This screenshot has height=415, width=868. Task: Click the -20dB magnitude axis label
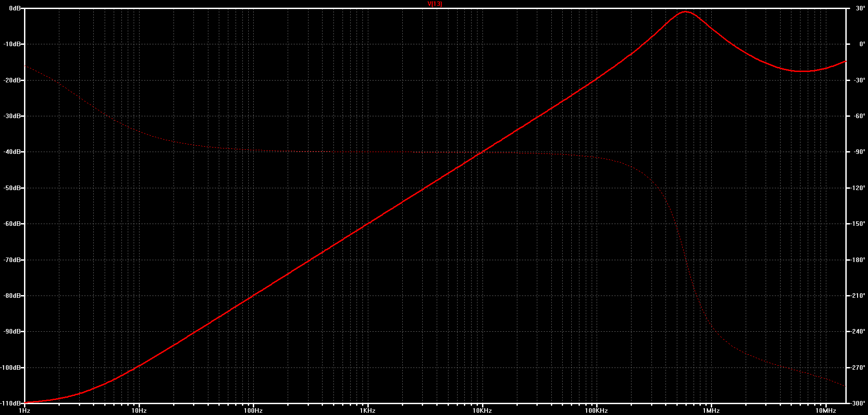pyautogui.click(x=13, y=80)
